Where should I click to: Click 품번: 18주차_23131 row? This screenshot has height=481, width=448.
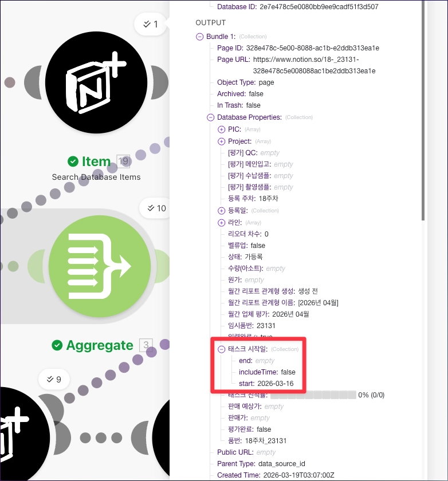(x=257, y=441)
